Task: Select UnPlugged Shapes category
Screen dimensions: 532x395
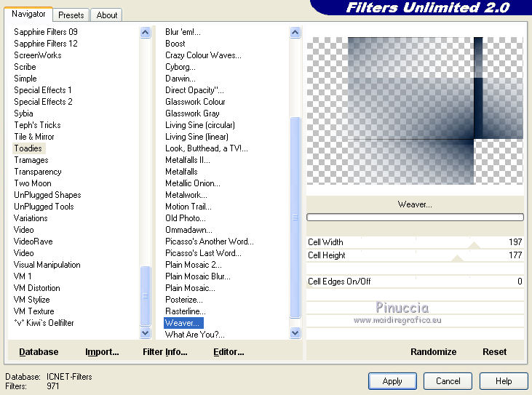Action: pos(47,195)
